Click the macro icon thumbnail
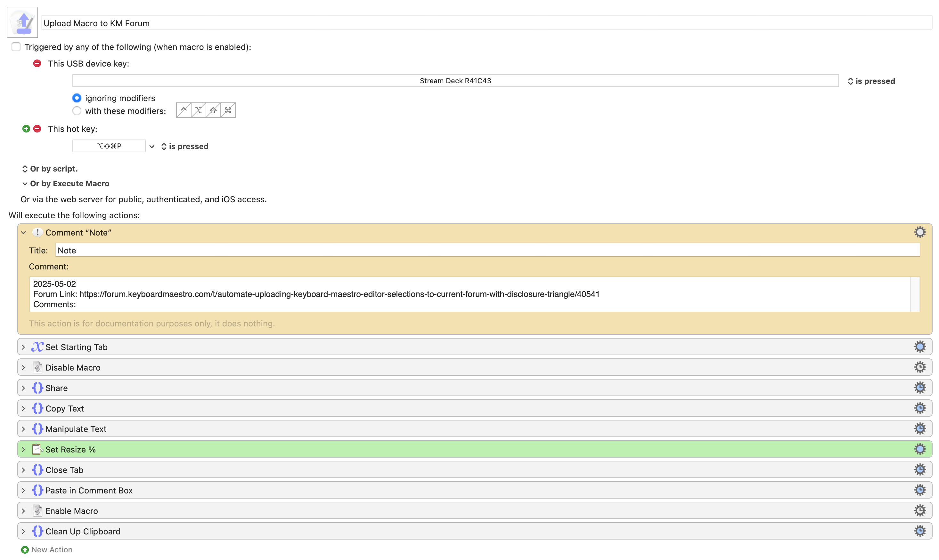This screenshot has width=939, height=560. pyautogui.click(x=22, y=22)
